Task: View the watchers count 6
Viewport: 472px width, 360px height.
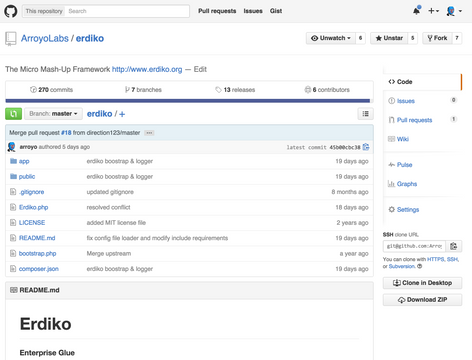Action: pyautogui.click(x=360, y=38)
